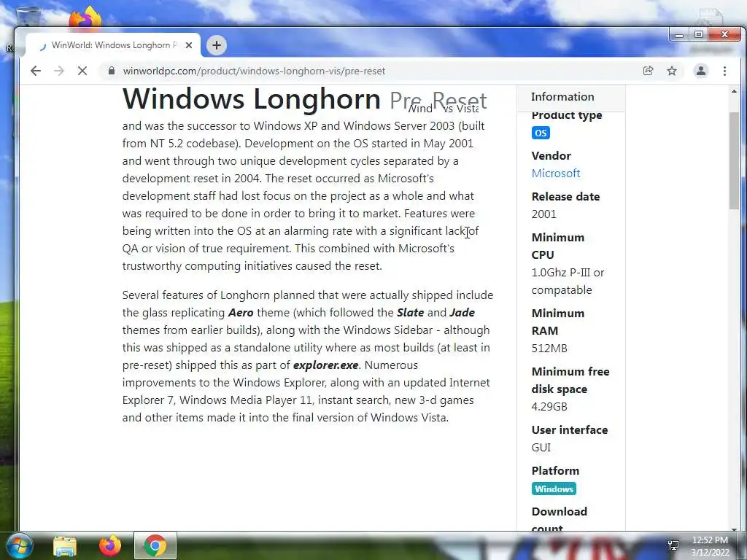The height and width of the screenshot is (560, 747).
Task: Click the address bar URL field
Action: [371, 71]
